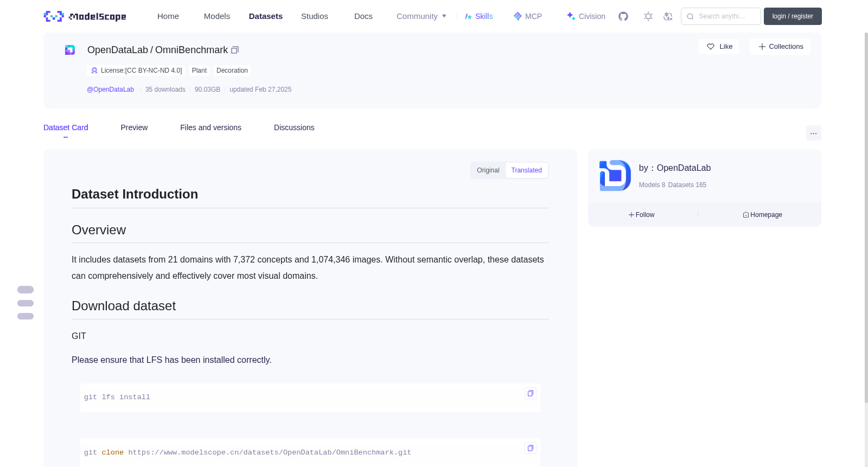Viewport: 868px width, 467px height.
Task: Open the Studios section
Action: pos(315,16)
